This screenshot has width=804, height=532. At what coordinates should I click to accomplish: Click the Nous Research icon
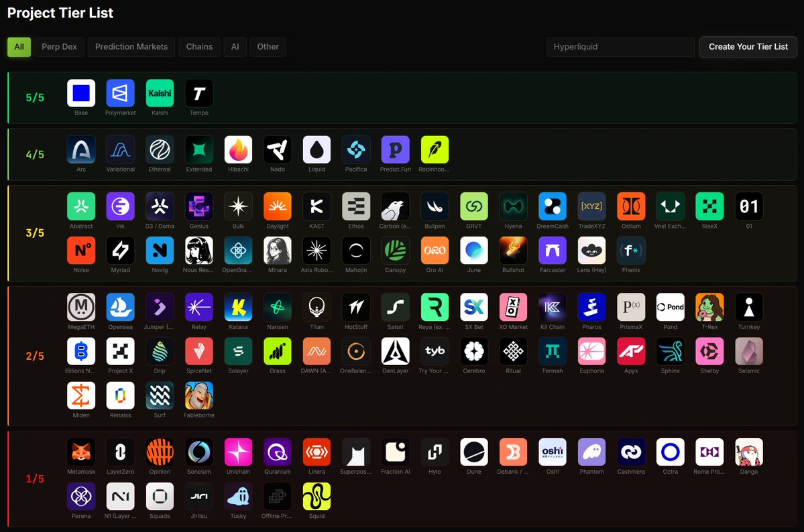point(199,251)
